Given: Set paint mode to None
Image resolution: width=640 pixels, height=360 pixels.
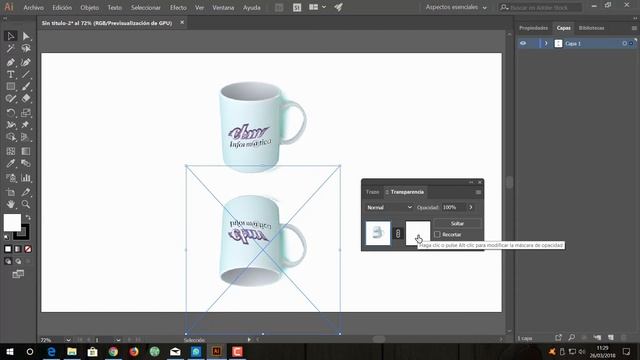Looking at the screenshot, I should pyautogui.click(x=28, y=249).
